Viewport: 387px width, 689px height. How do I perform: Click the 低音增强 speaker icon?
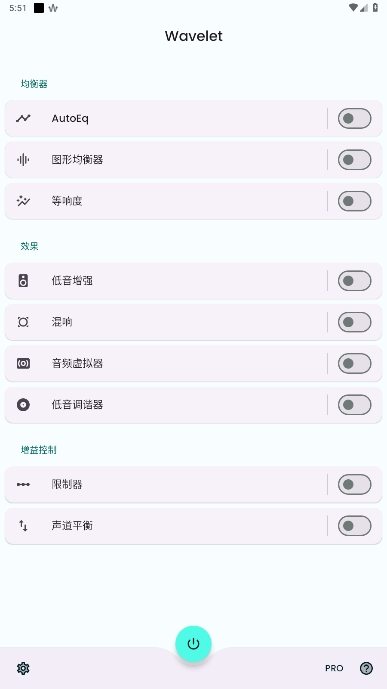coord(23,280)
